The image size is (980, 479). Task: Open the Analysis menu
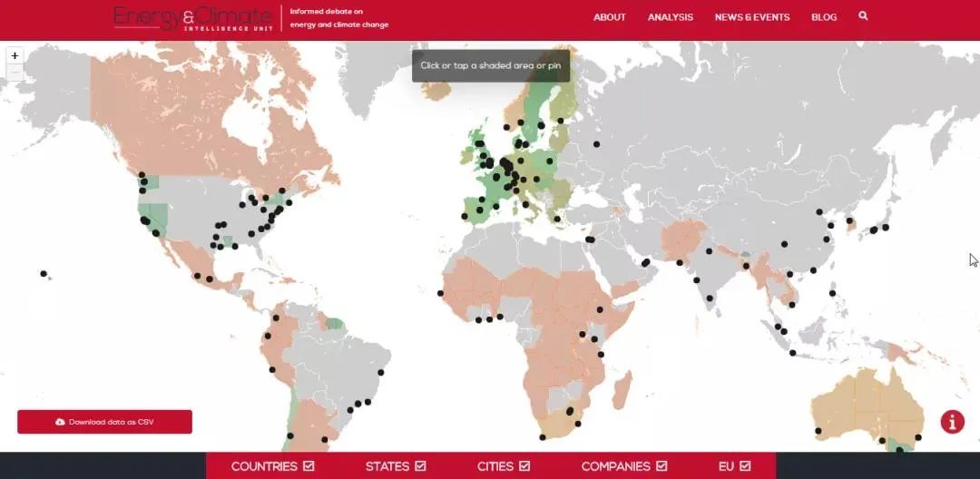[671, 17]
